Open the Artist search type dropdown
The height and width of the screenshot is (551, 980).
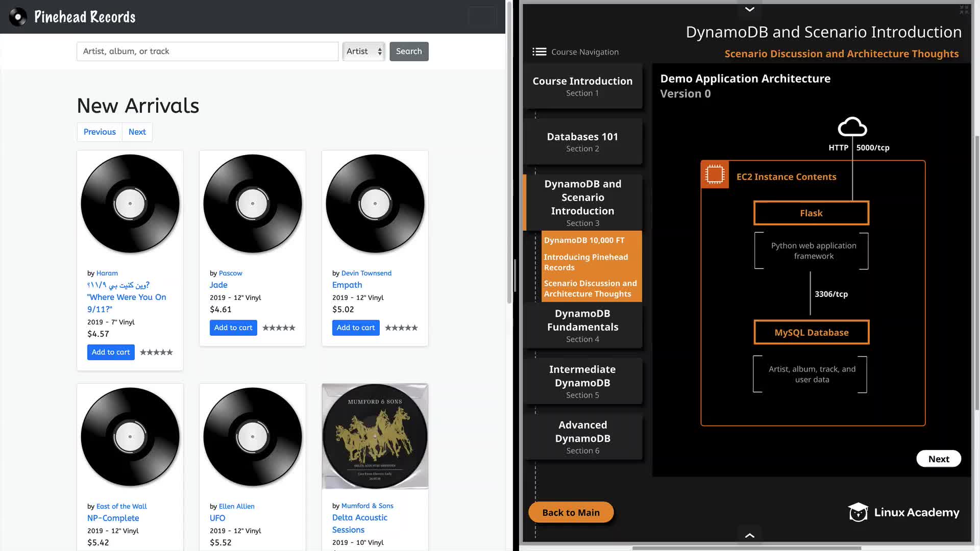[x=363, y=52]
